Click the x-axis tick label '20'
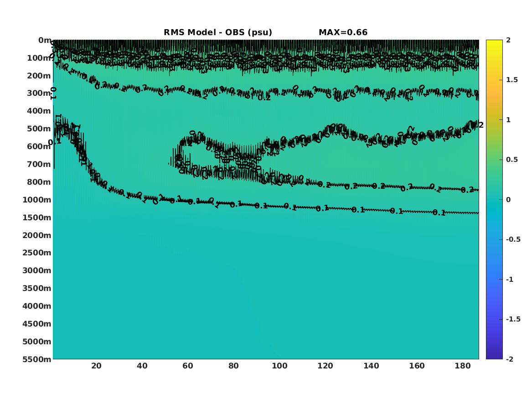Screen dimensions: 532x399 (x=96, y=366)
